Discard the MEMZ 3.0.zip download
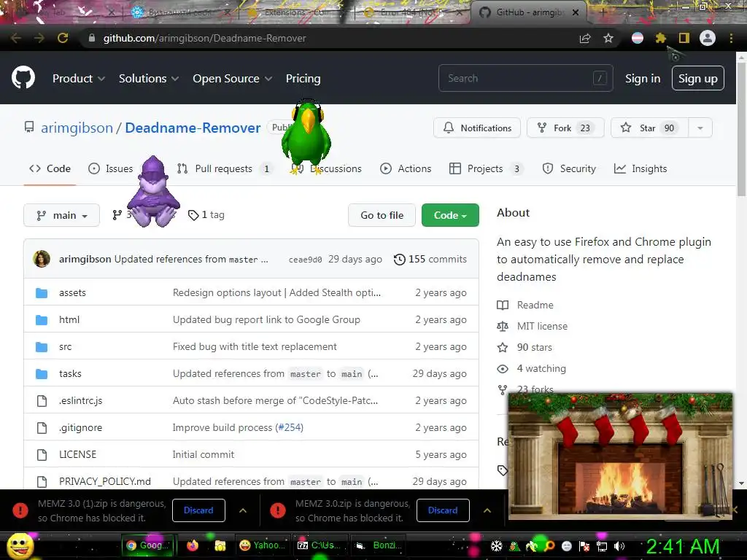This screenshot has width=747, height=560. (443, 510)
